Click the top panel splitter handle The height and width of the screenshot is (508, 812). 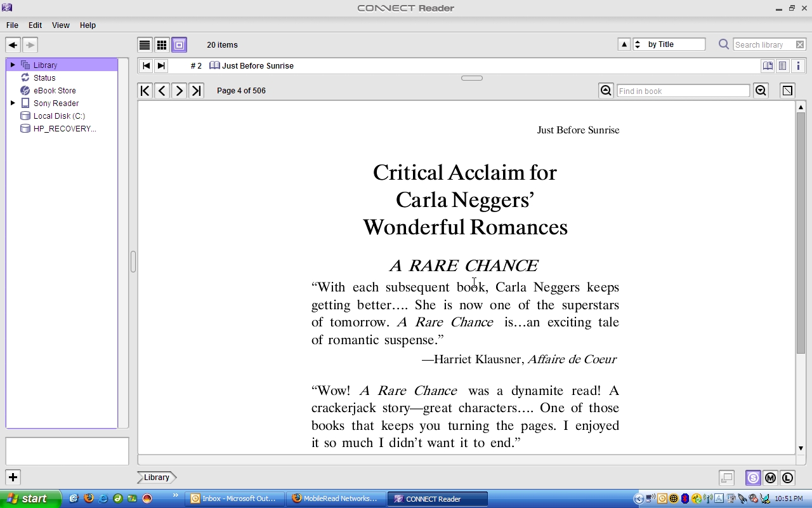(x=471, y=78)
